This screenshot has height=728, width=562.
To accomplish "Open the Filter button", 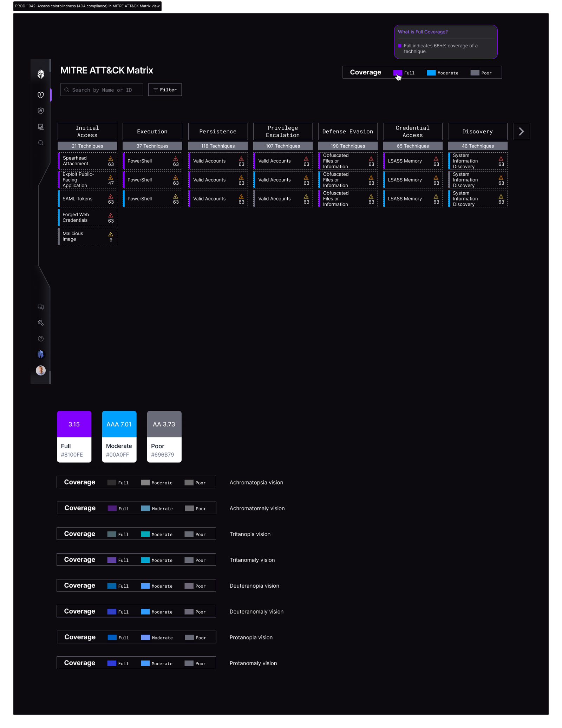I will [165, 90].
